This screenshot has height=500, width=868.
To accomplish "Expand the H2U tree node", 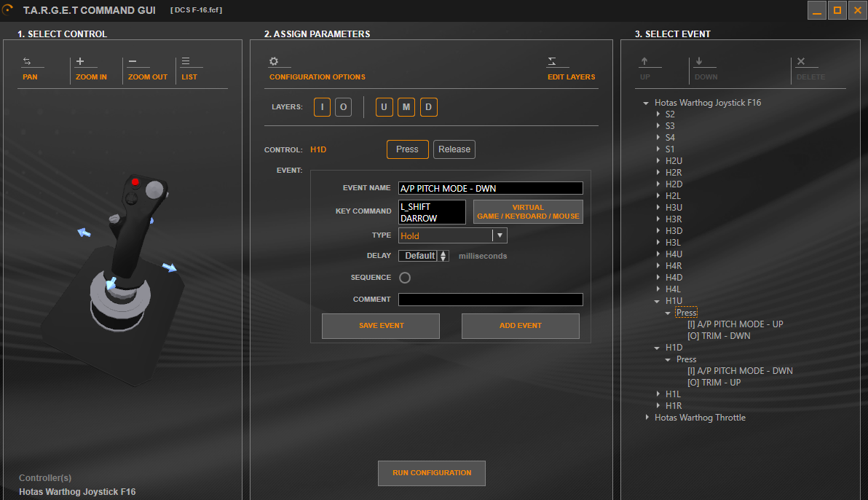I will tap(658, 161).
